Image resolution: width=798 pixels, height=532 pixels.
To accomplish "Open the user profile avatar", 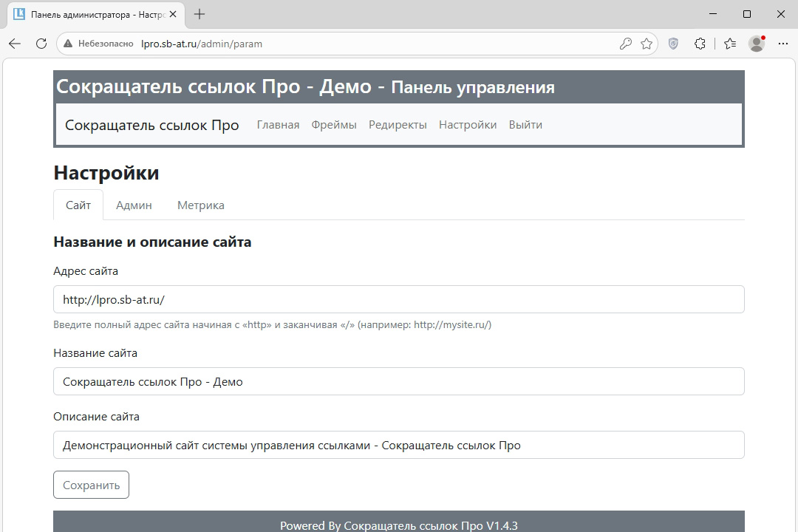I will point(757,44).
